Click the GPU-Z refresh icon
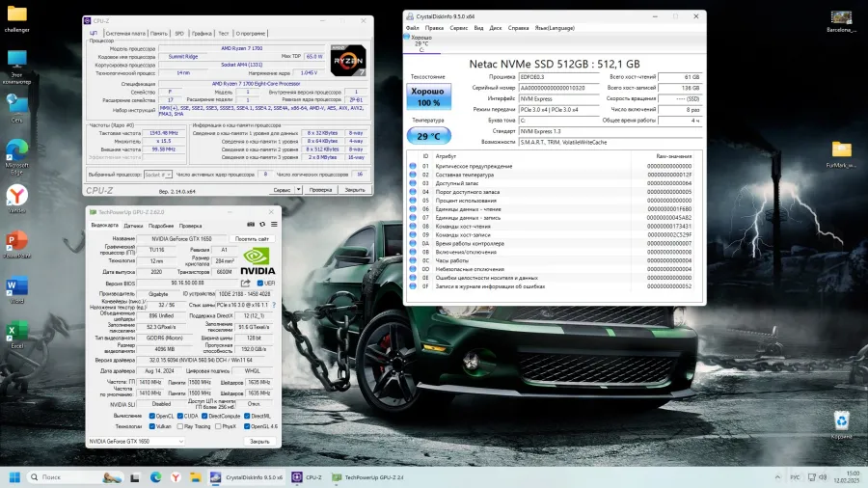This screenshot has width=868, height=488. pos(262,224)
